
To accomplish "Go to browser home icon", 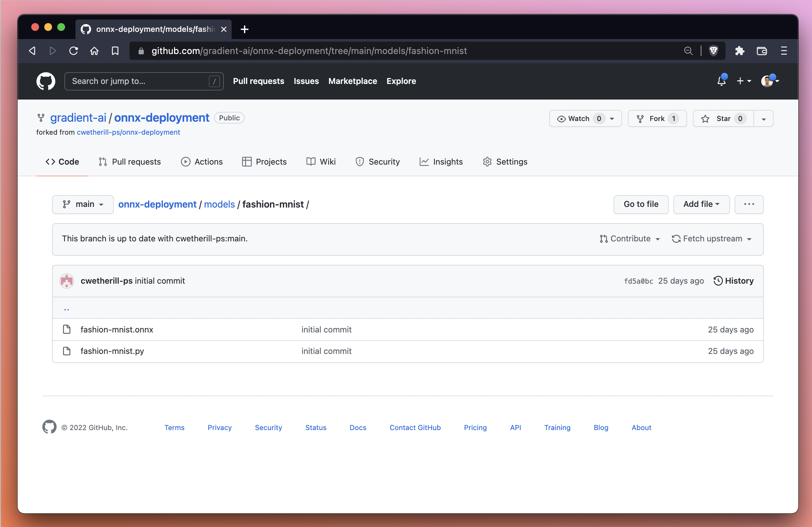I will point(94,51).
